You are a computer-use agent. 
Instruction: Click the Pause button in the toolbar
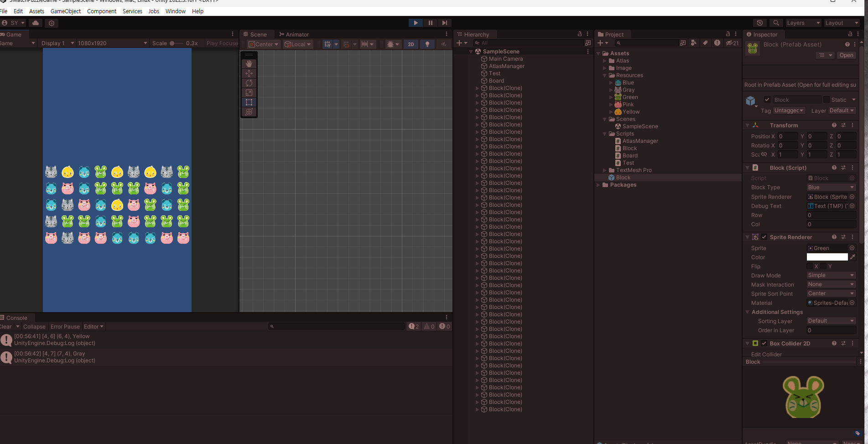[x=430, y=23]
